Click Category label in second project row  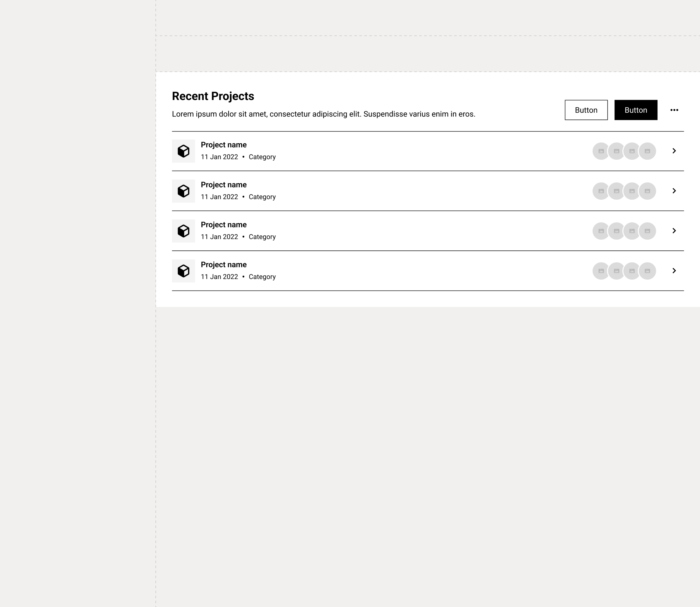pyautogui.click(x=262, y=197)
